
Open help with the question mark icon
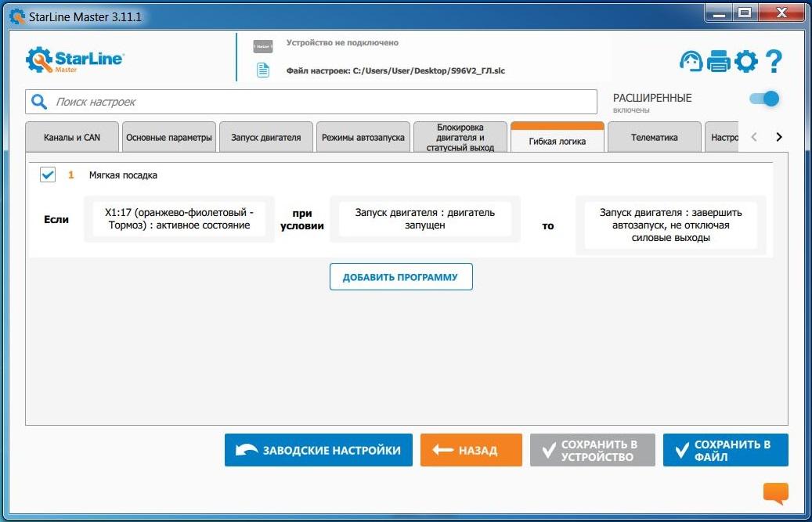coord(774,61)
